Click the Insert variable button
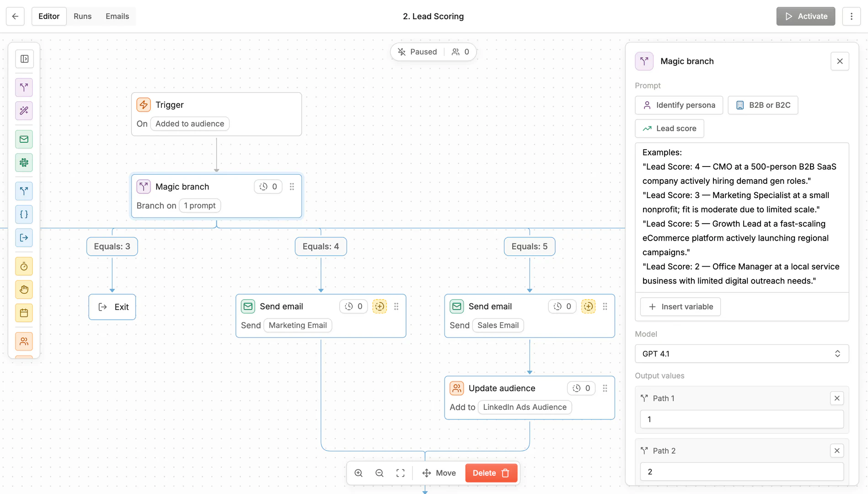Image resolution: width=868 pixels, height=494 pixels. tap(680, 306)
